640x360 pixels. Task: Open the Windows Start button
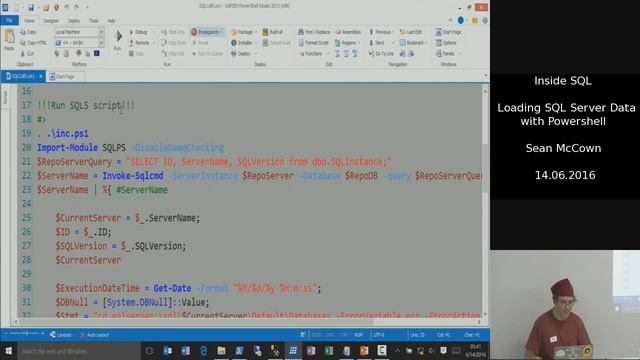[9, 351]
